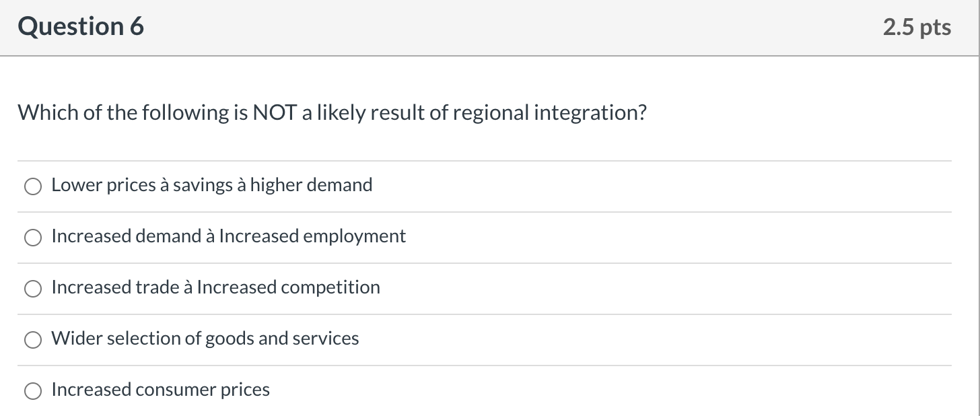The image size is (980, 416).
Task: Click the 'Increased demand à Increased employment' answer text
Action: tap(228, 236)
